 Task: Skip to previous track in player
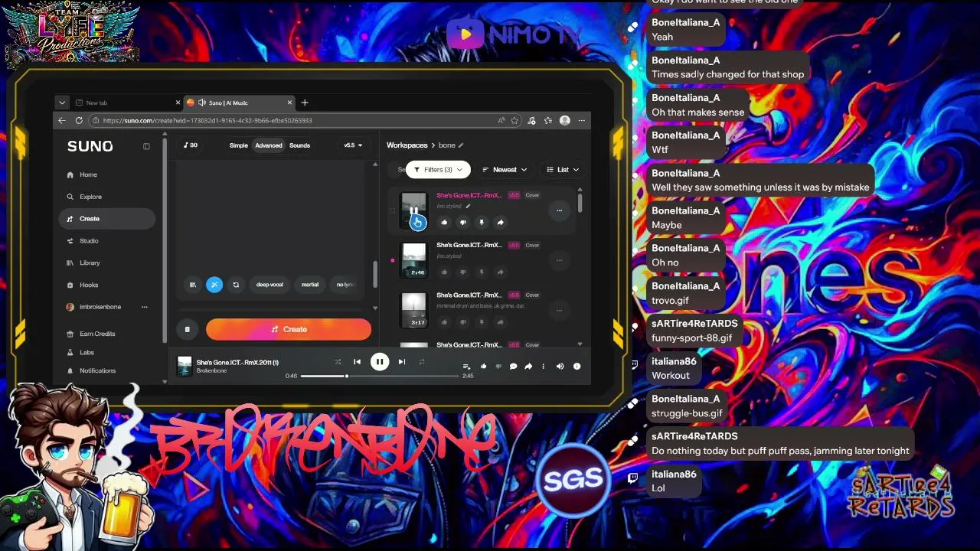tap(357, 362)
